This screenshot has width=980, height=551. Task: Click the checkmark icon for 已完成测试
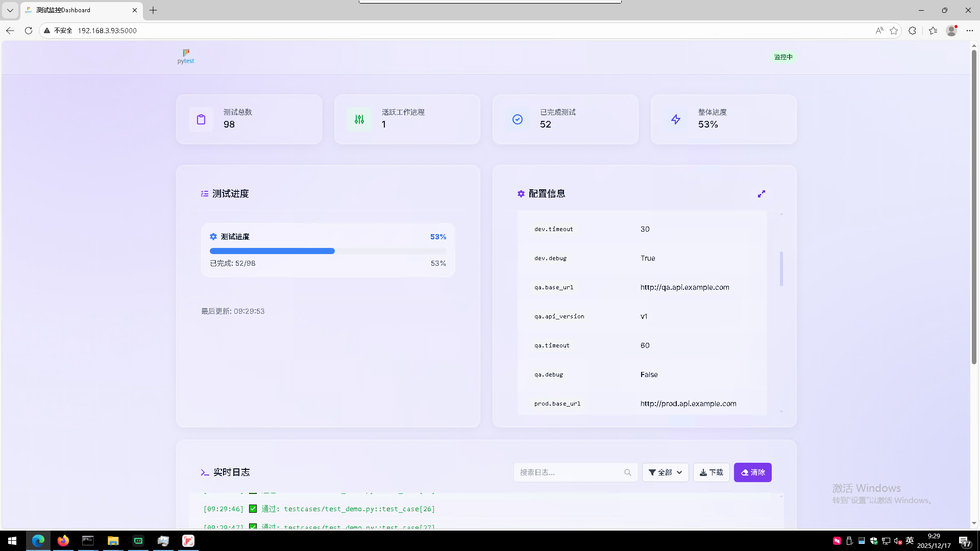click(518, 119)
